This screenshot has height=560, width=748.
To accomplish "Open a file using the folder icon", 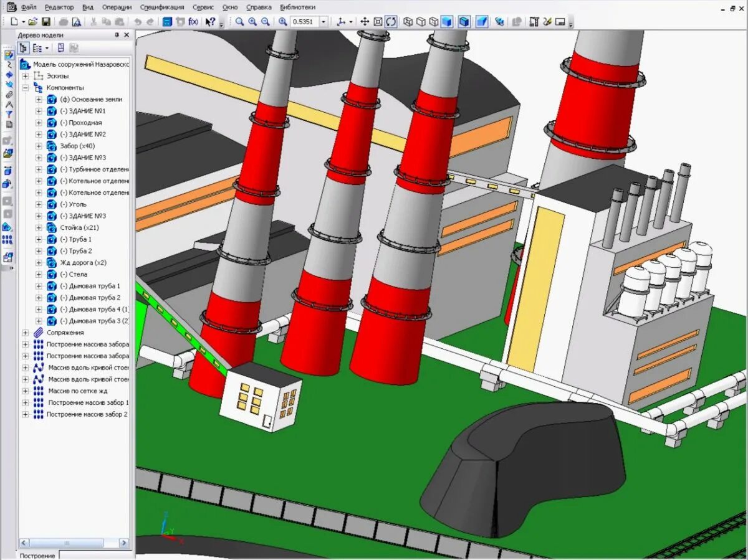I will point(32,22).
